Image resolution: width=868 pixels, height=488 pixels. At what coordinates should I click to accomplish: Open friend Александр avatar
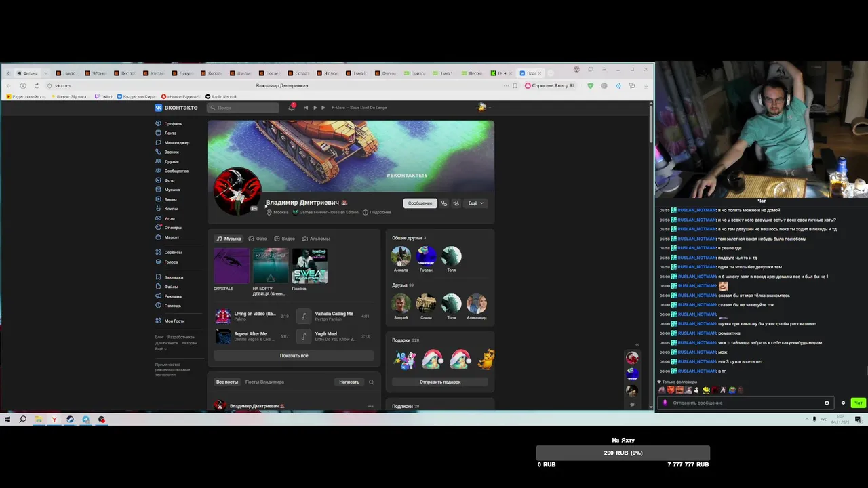tap(476, 304)
